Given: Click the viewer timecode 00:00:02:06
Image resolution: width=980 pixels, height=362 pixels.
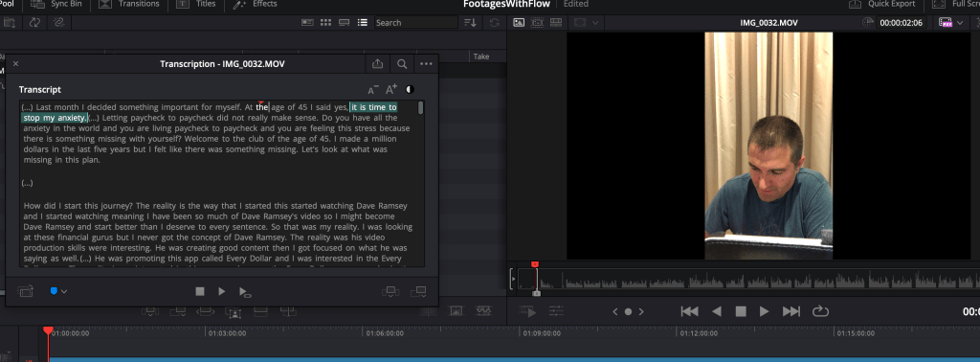Looking at the screenshot, I should (902, 23).
